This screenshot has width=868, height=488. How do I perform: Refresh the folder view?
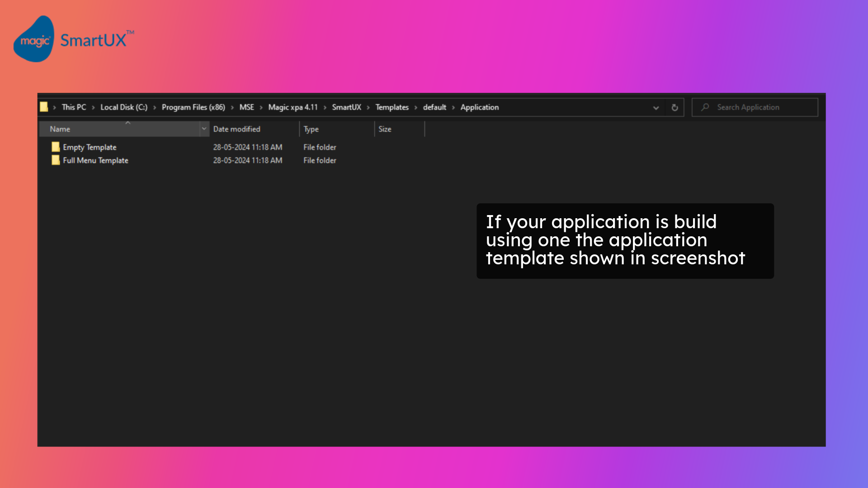[x=674, y=107]
